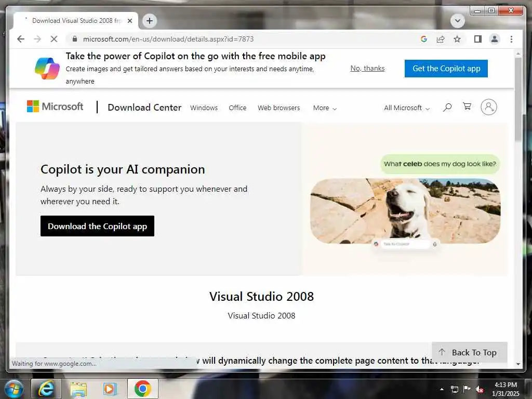
Task: Click the site padlock icon
Action: (x=75, y=39)
